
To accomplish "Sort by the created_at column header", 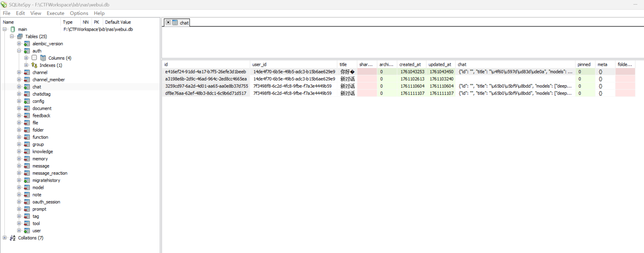I will pyautogui.click(x=410, y=64).
